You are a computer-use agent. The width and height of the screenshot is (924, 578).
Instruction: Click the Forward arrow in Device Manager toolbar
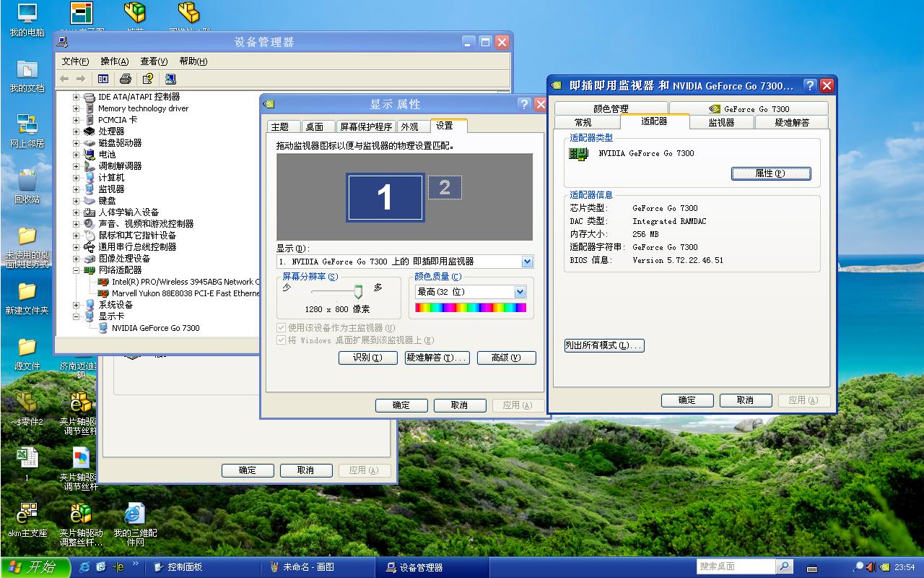click(x=81, y=79)
